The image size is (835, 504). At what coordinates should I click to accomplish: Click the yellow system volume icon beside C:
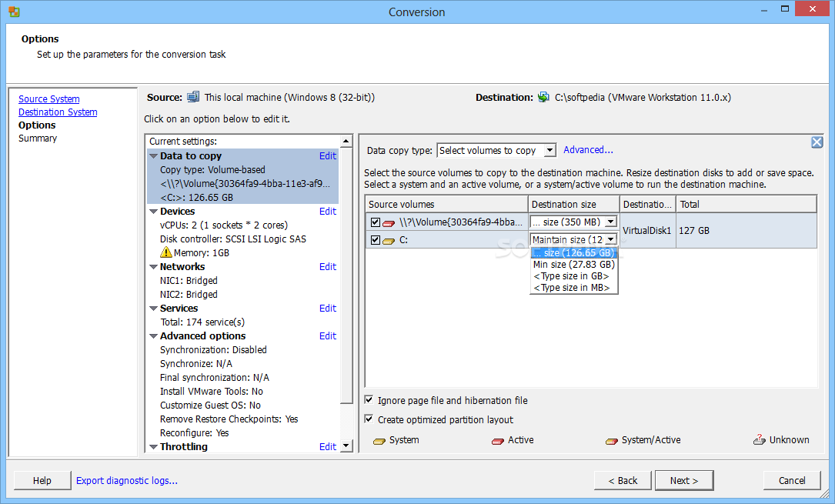(389, 241)
